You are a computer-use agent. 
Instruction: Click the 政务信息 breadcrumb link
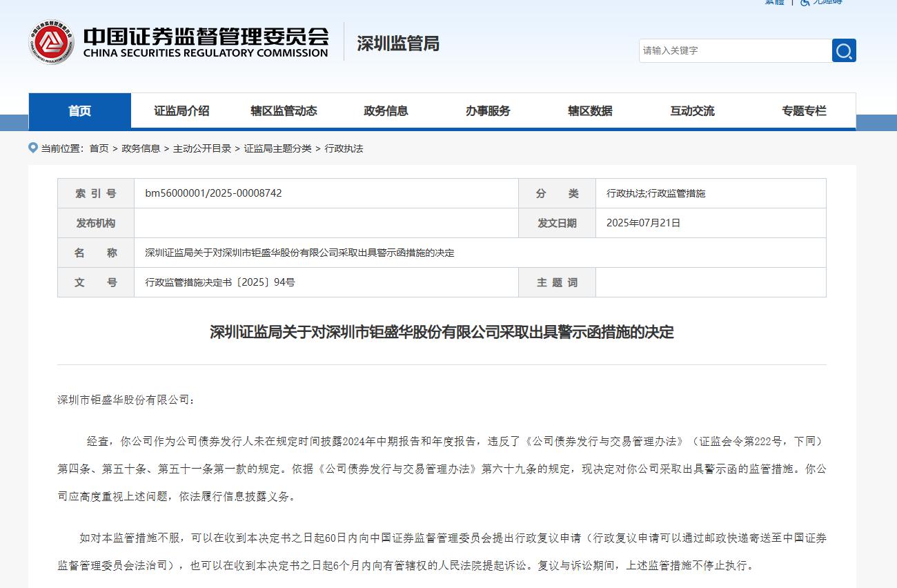tap(141, 148)
